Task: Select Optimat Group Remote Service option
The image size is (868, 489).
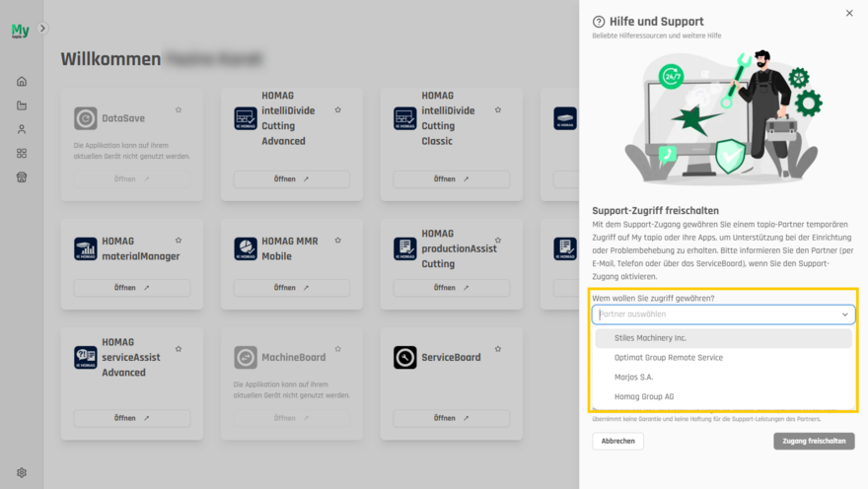Action: point(724,357)
